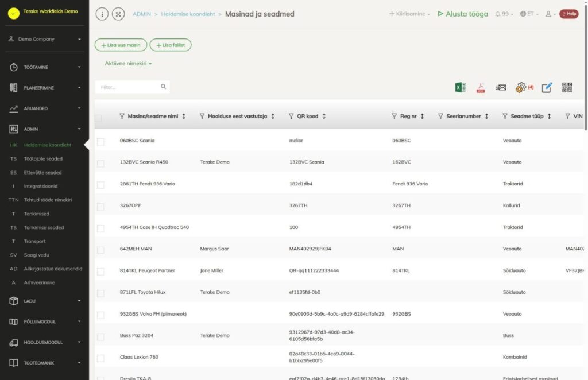Viewport: 588px width, 380px height.
Task: Click the fullscreen expand circle icon
Action: pos(118,14)
